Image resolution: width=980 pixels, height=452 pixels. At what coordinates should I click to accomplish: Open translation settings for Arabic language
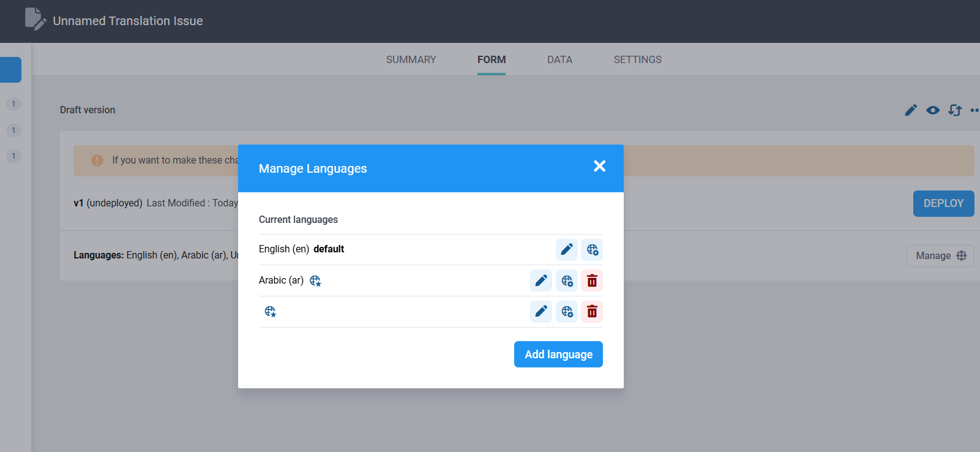pyautogui.click(x=567, y=281)
